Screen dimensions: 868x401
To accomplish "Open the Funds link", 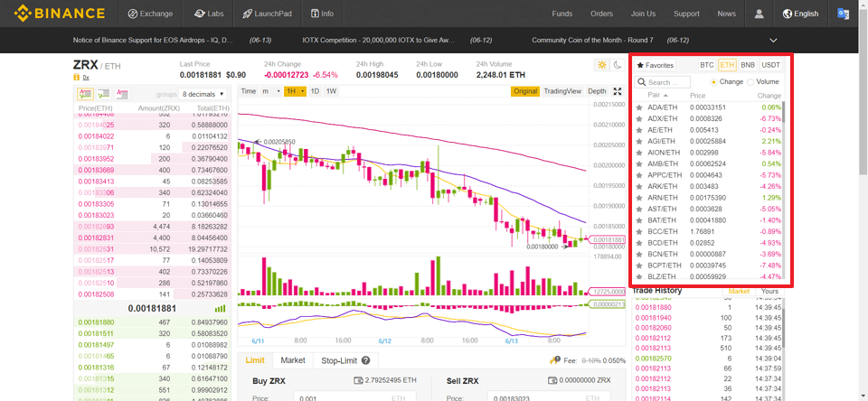I will pyautogui.click(x=562, y=14).
